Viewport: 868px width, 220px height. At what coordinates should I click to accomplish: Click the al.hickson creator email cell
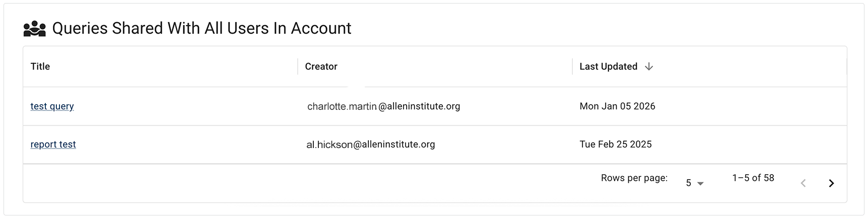(370, 144)
